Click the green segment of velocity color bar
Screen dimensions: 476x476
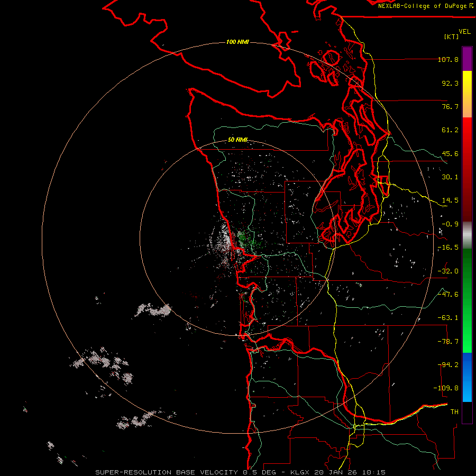click(x=467, y=300)
